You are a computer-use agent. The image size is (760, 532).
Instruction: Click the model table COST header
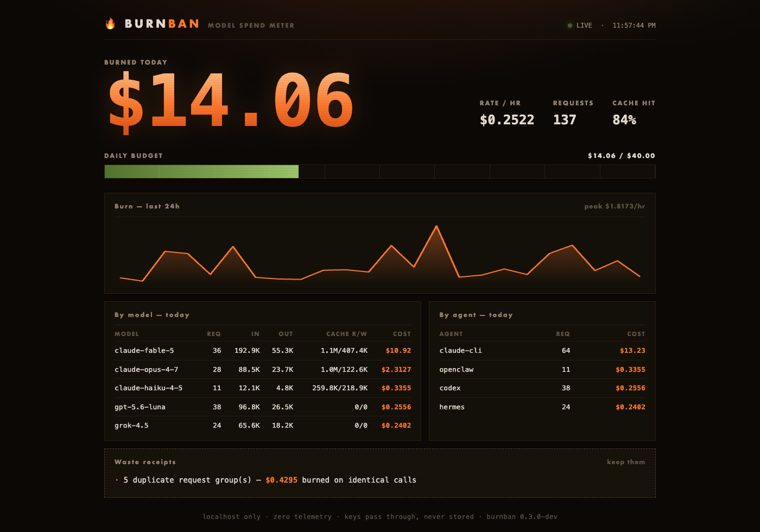[402, 334]
